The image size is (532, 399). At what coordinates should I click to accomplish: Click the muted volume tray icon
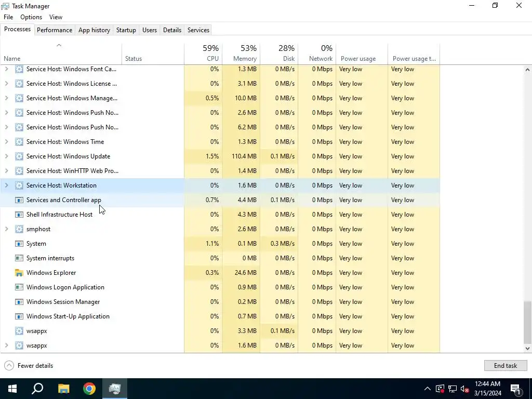tap(465, 389)
